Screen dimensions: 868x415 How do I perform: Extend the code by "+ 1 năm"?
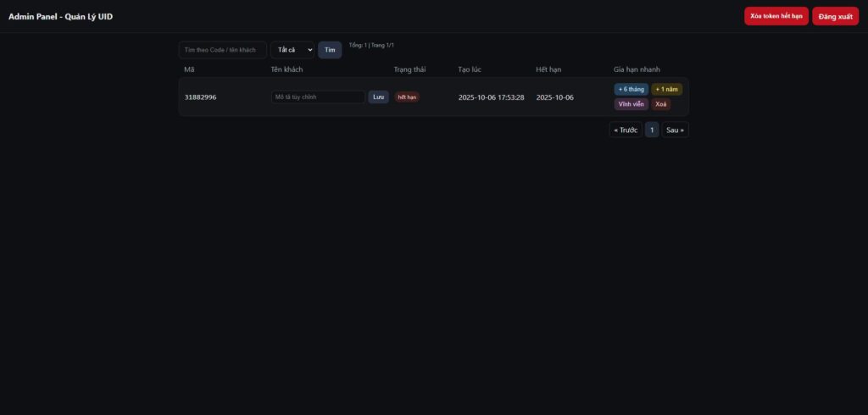[x=666, y=89]
